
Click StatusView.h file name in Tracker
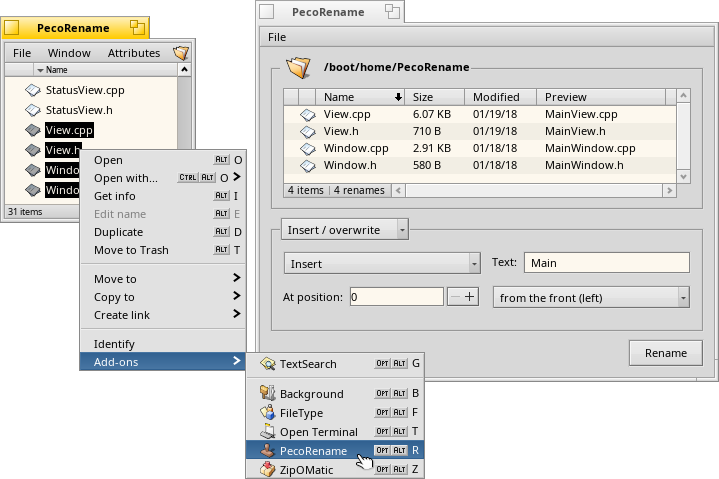tap(79, 110)
